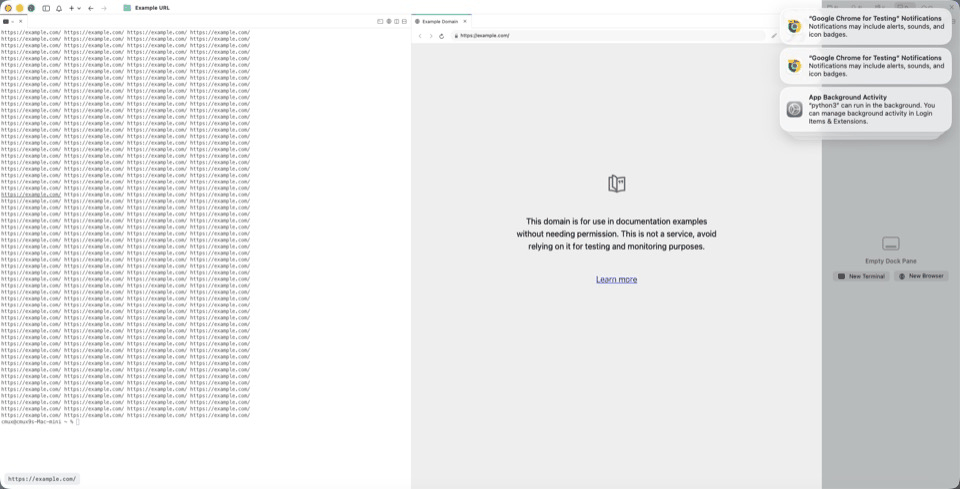Click the Chrome icon in first notification
Image resolution: width=960 pixels, height=489 pixels.
point(795,26)
